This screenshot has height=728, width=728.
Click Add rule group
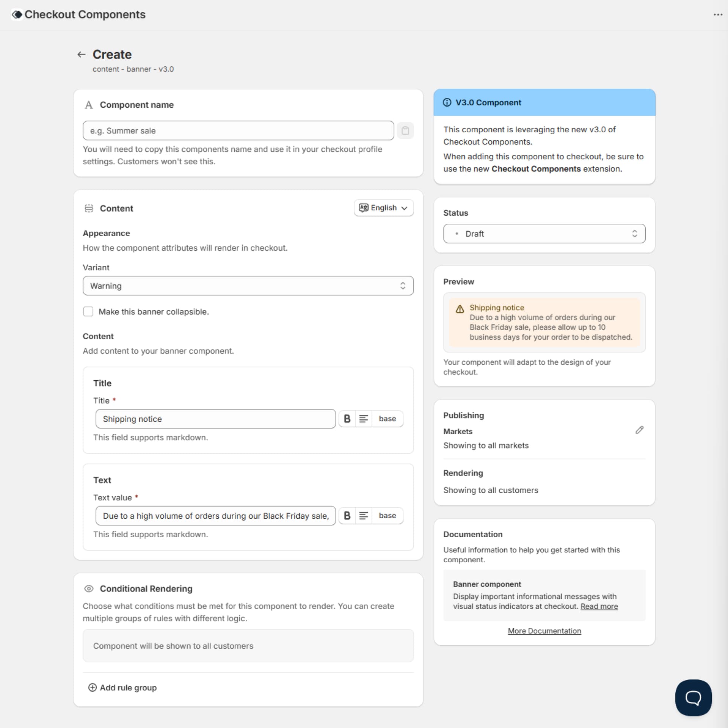point(122,687)
